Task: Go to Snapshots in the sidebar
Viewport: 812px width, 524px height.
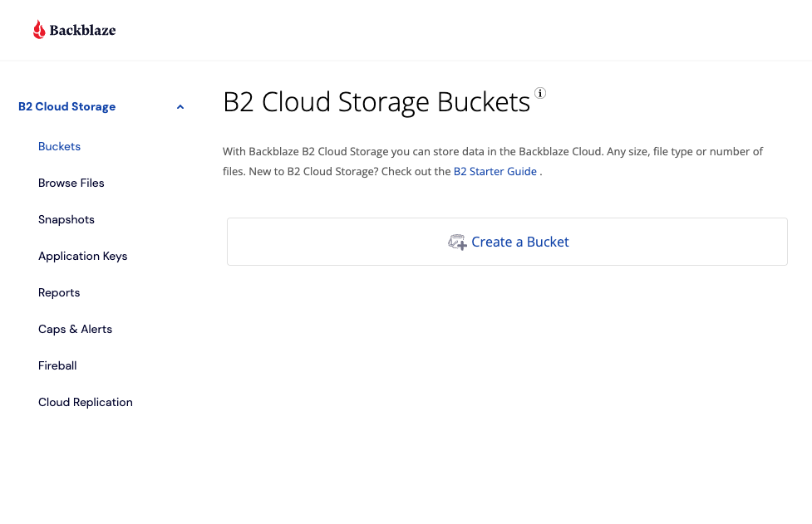Action: tap(66, 219)
